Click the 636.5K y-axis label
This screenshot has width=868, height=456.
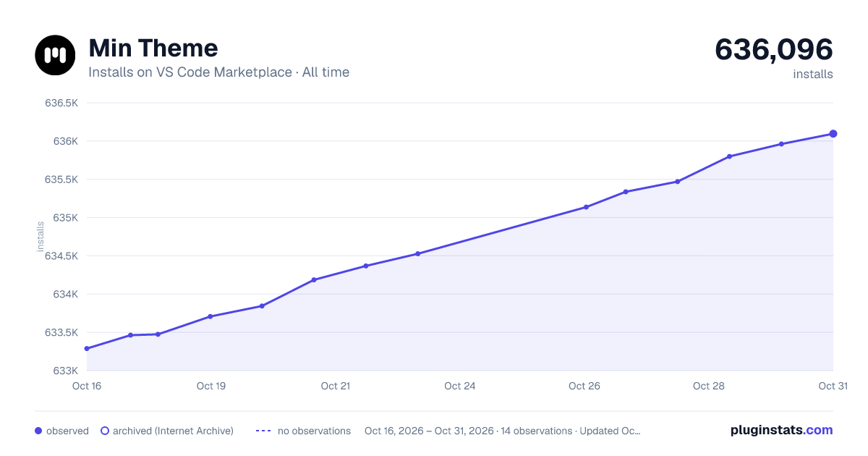pos(61,103)
